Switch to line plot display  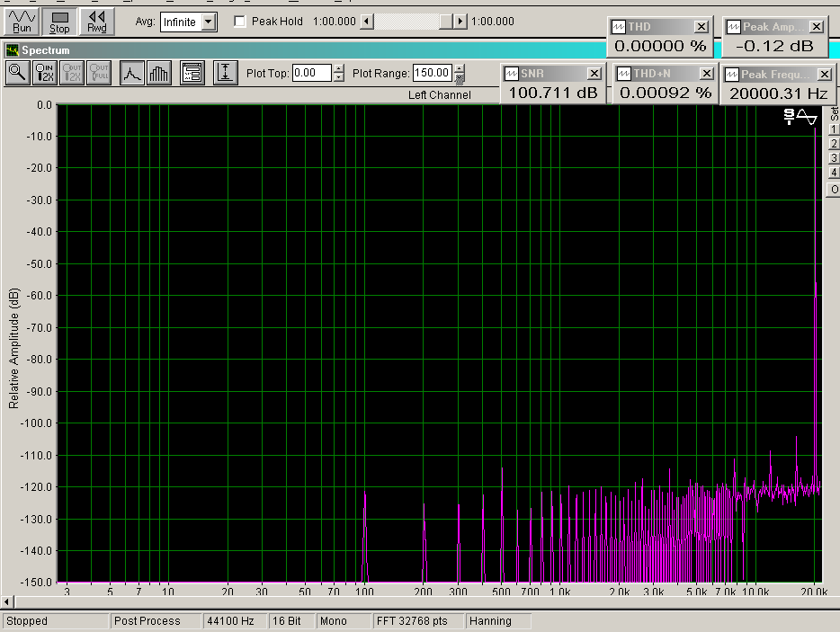(132, 74)
